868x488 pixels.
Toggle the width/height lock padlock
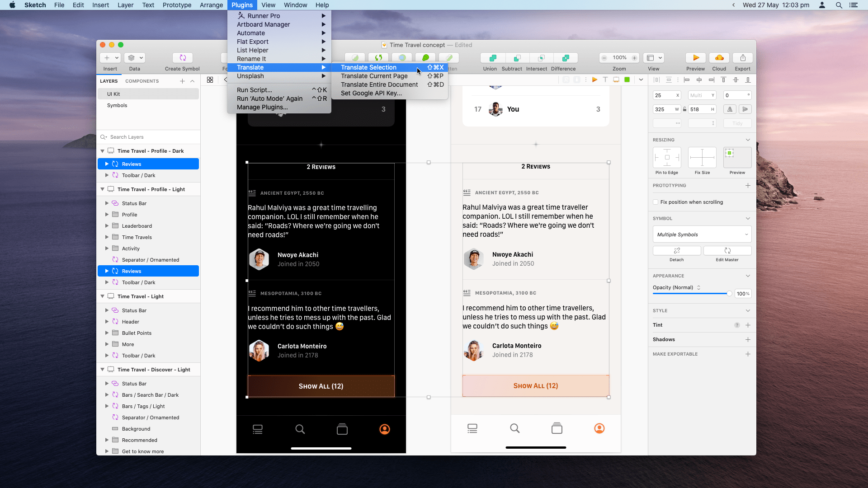pos(685,109)
